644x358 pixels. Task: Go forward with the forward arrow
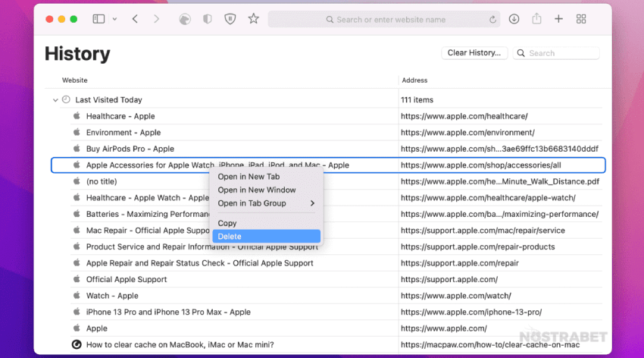click(x=156, y=19)
